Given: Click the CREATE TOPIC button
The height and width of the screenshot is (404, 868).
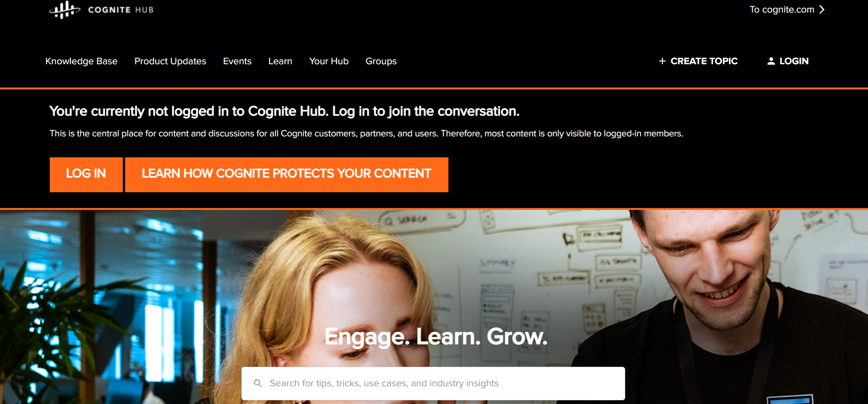Looking at the screenshot, I should (x=698, y=61).
